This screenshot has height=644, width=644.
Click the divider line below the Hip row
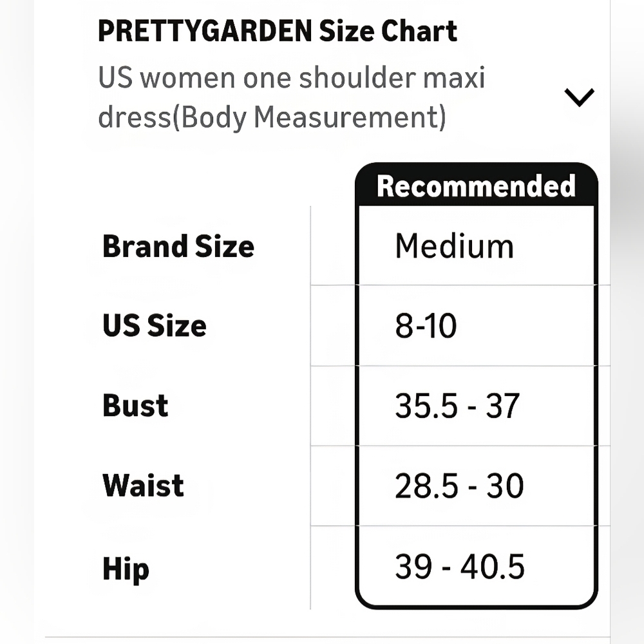click(x=327, y=637)
